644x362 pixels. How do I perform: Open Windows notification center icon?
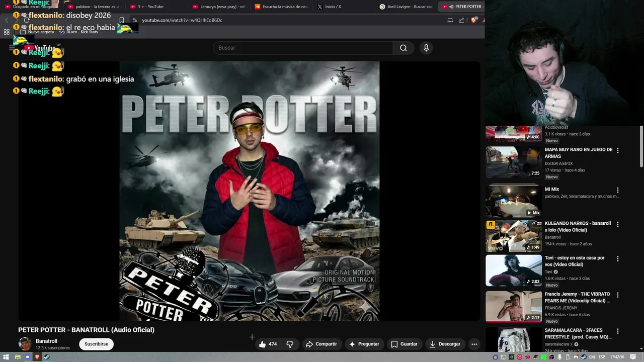click(633, 357)
